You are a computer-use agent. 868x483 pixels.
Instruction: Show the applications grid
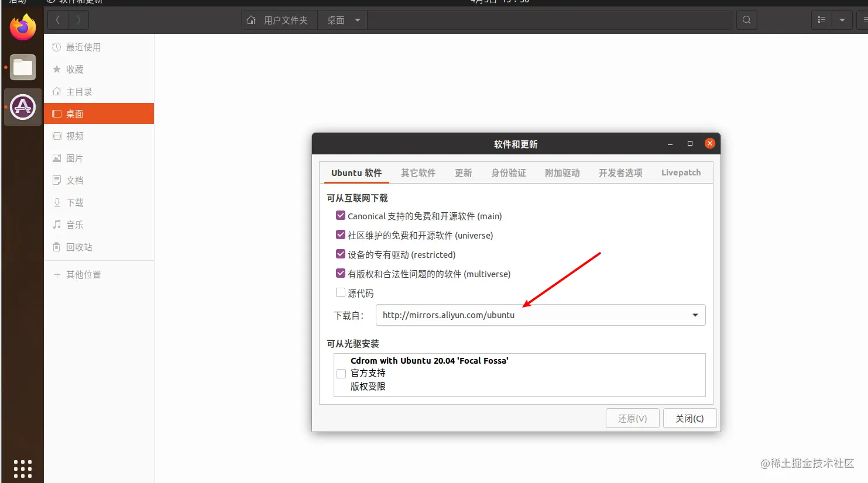(x=23, y=468)
